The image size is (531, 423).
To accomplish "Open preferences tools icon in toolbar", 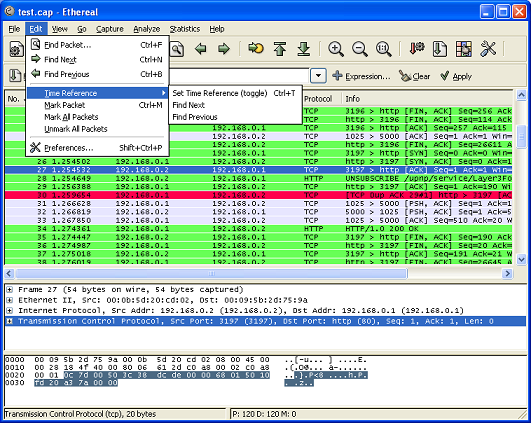I will [488, 49].
